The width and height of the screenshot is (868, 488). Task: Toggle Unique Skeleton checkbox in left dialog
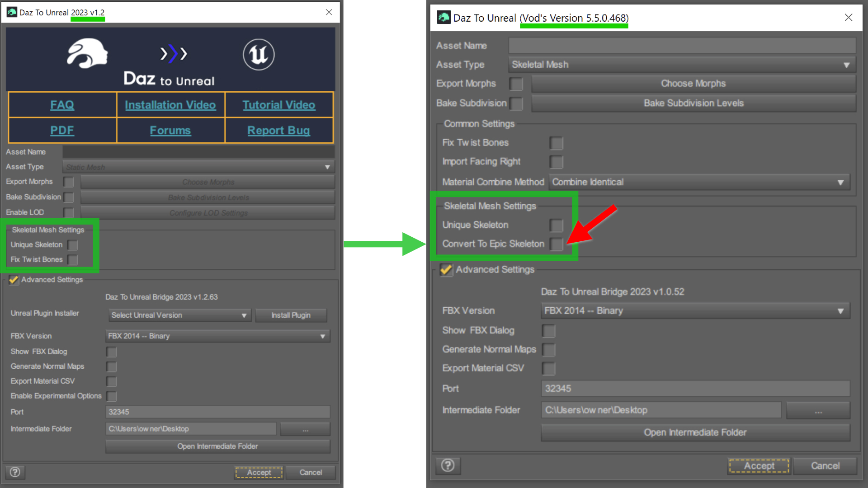tap(73, 245)
